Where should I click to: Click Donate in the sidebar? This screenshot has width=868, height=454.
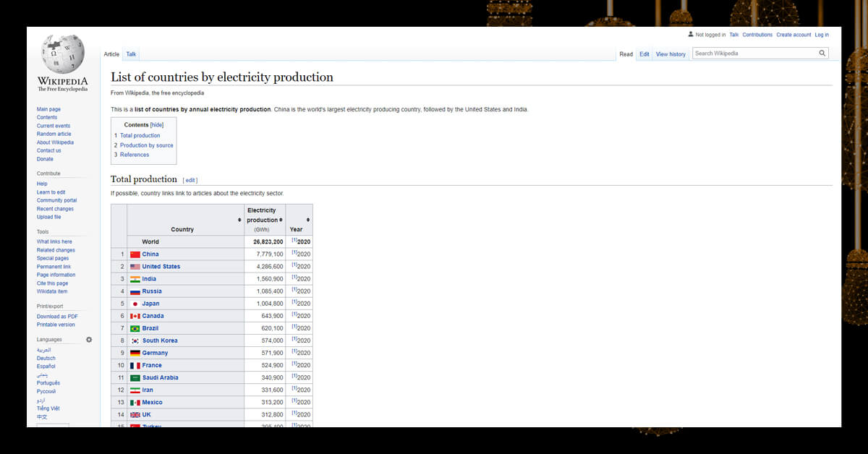(x=45, y=159)
